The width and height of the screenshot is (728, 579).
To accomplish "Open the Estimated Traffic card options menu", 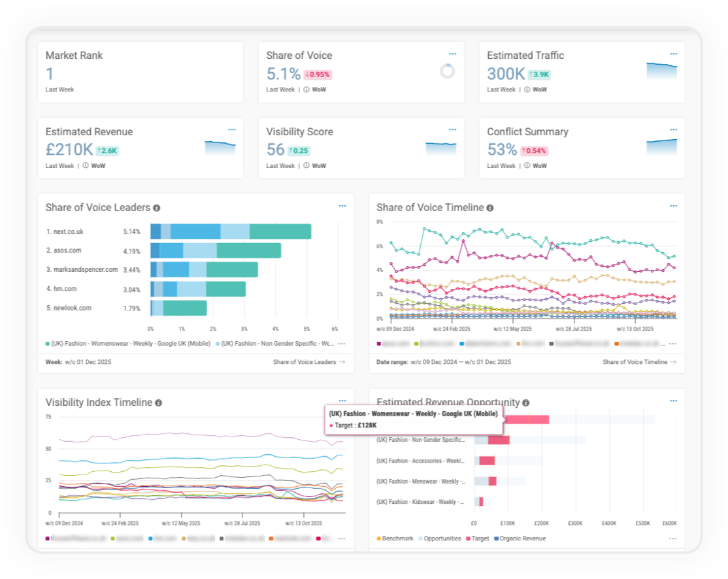I will [x=672, y=54].
